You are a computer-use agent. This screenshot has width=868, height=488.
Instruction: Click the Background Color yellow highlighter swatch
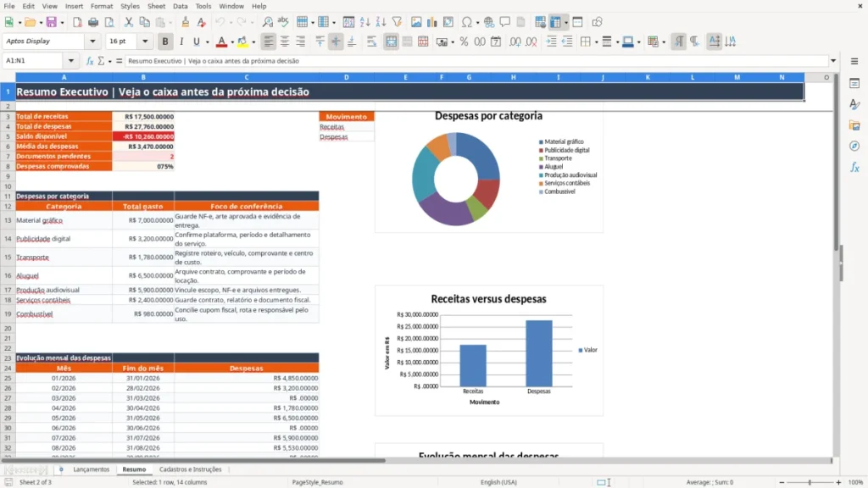click(x=242, y=42)
